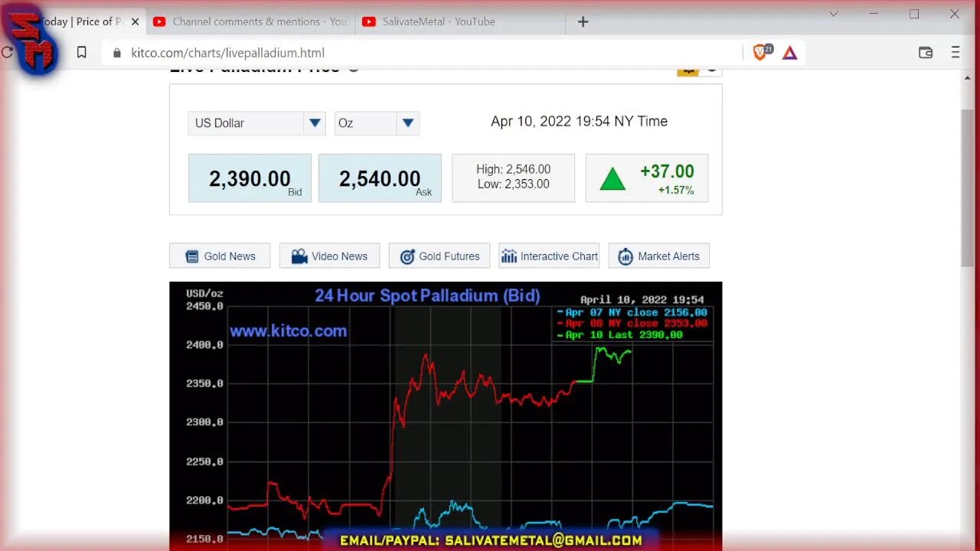Viewport: 980px width, 551px height.
Task: Click the Gold Futures button
Action: coord(439,256)
